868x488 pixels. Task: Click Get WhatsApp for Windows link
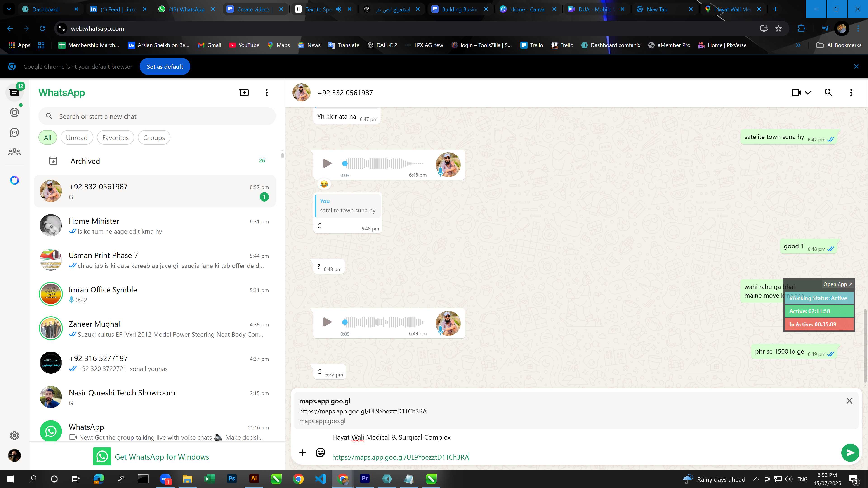tap(151, 457)
